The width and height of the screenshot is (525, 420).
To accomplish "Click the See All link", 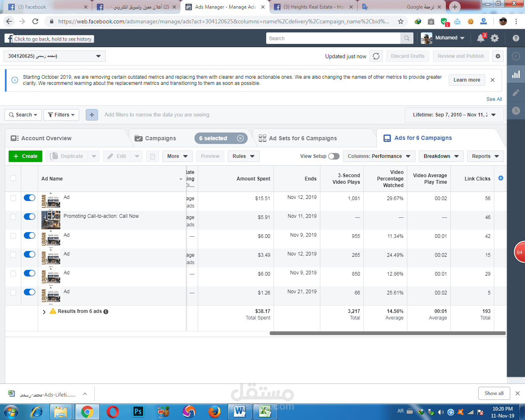I will (x=494, y=99).
